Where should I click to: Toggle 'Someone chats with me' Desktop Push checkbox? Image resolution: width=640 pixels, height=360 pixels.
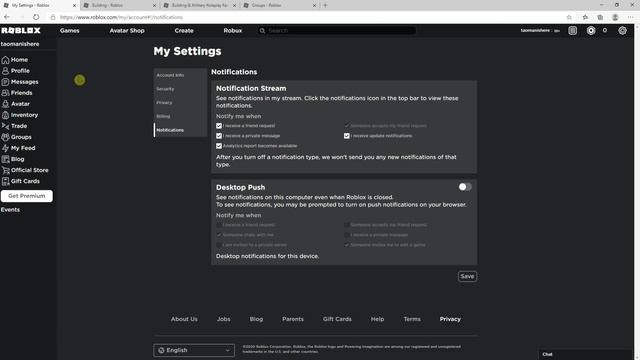(219, 235)
